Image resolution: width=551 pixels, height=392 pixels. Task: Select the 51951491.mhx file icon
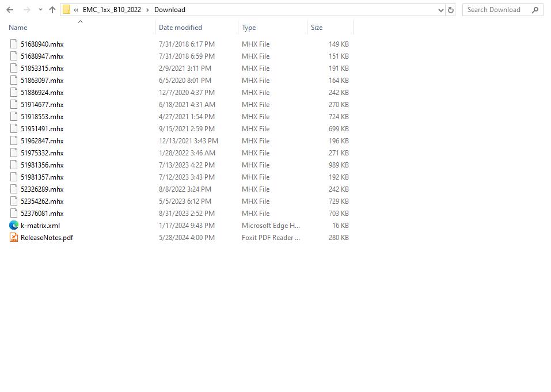14,128
